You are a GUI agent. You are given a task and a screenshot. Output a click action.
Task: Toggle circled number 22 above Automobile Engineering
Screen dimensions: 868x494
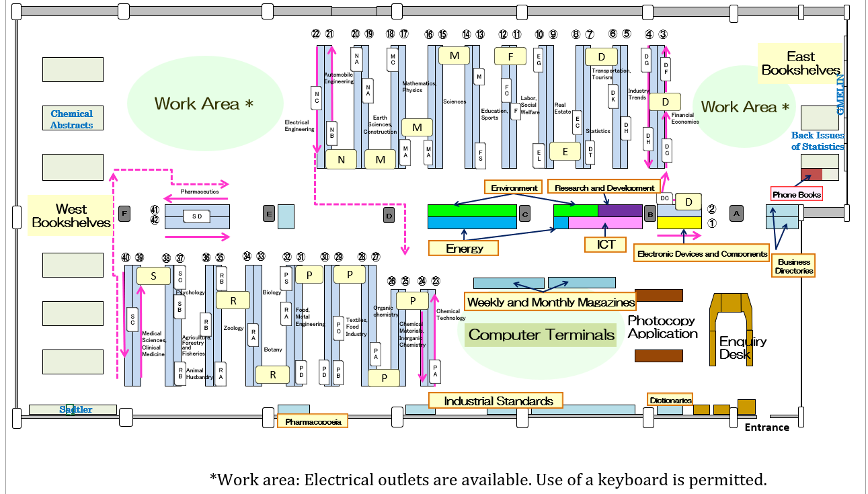[x=315, y=32]
